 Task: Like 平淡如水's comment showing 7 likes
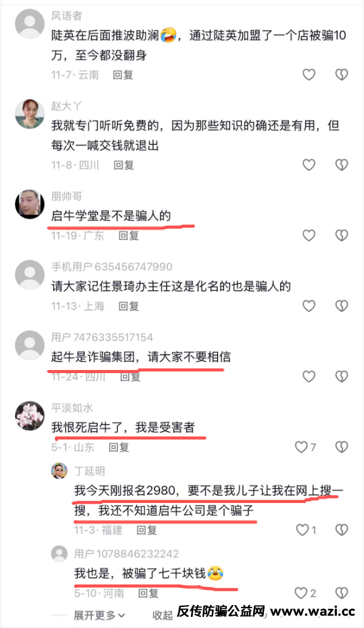(x=305, y=447)
